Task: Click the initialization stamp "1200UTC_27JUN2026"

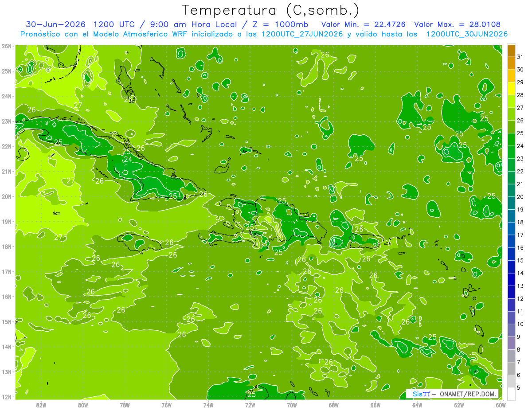Action: click(x=302, y=34)
